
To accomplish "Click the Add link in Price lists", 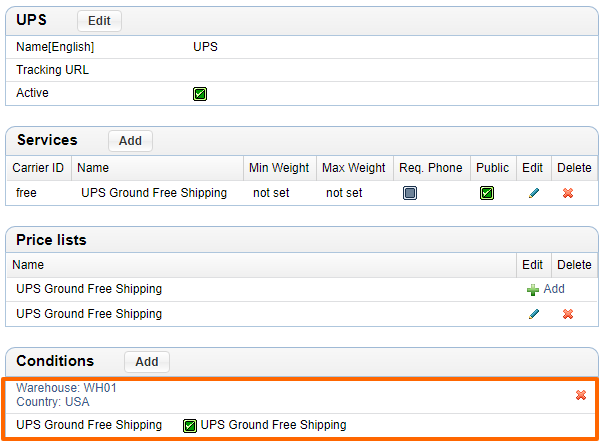I will [553, 289].
